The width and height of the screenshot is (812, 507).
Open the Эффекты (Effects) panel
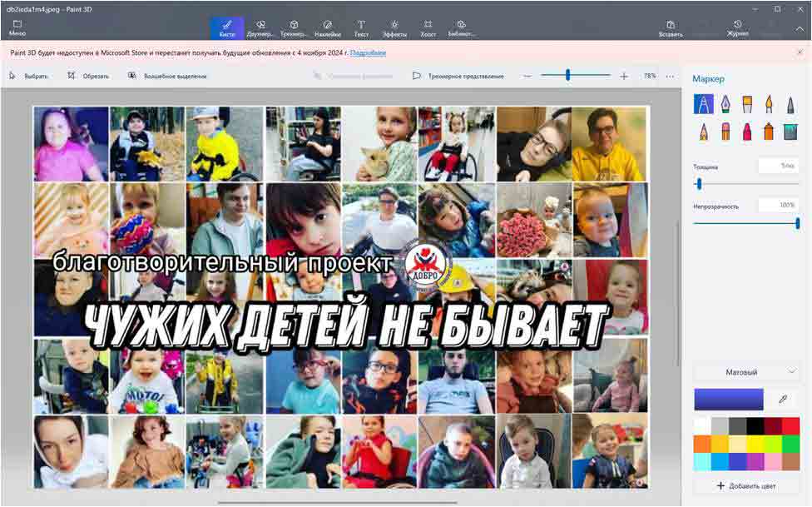(x=394, y=26)
